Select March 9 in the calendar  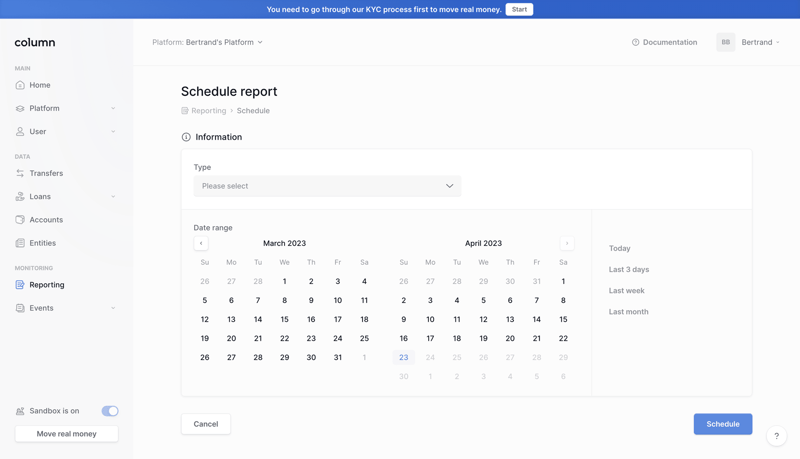point(311,300)
